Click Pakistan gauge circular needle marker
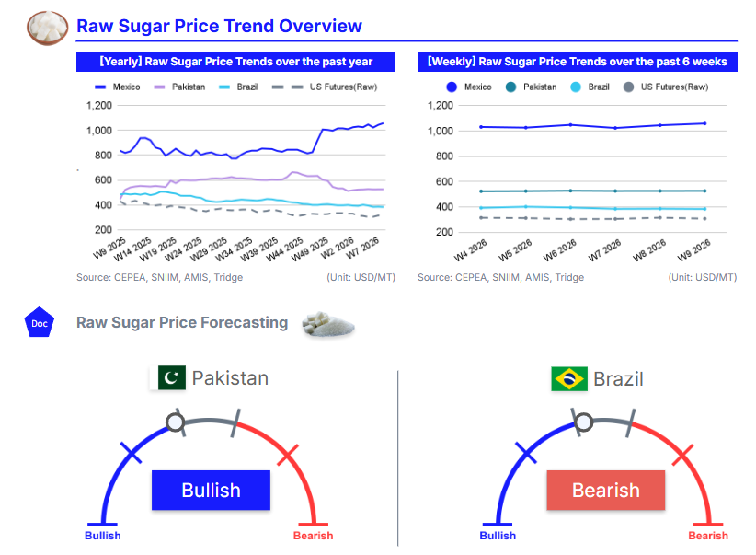 coord(174,422)
